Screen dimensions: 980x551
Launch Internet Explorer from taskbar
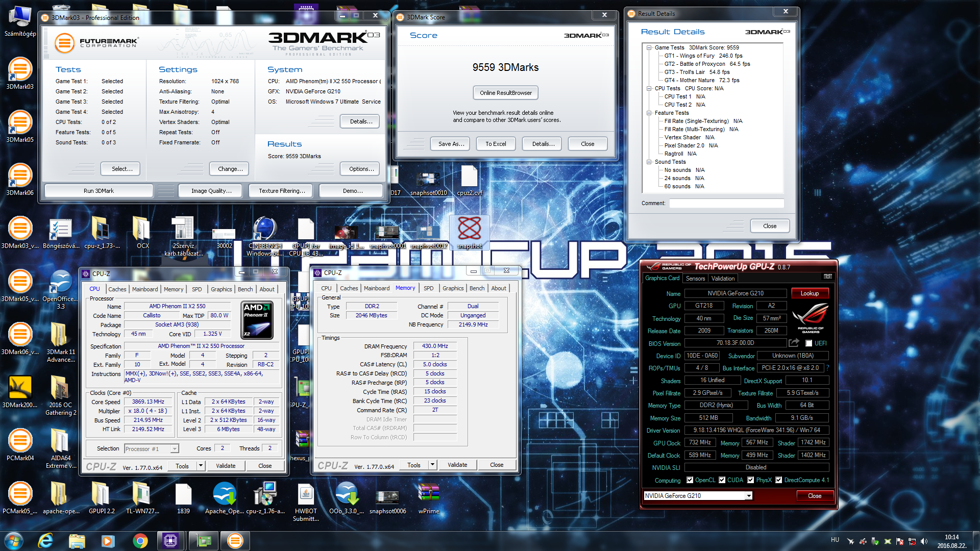[x=46, y=541]
